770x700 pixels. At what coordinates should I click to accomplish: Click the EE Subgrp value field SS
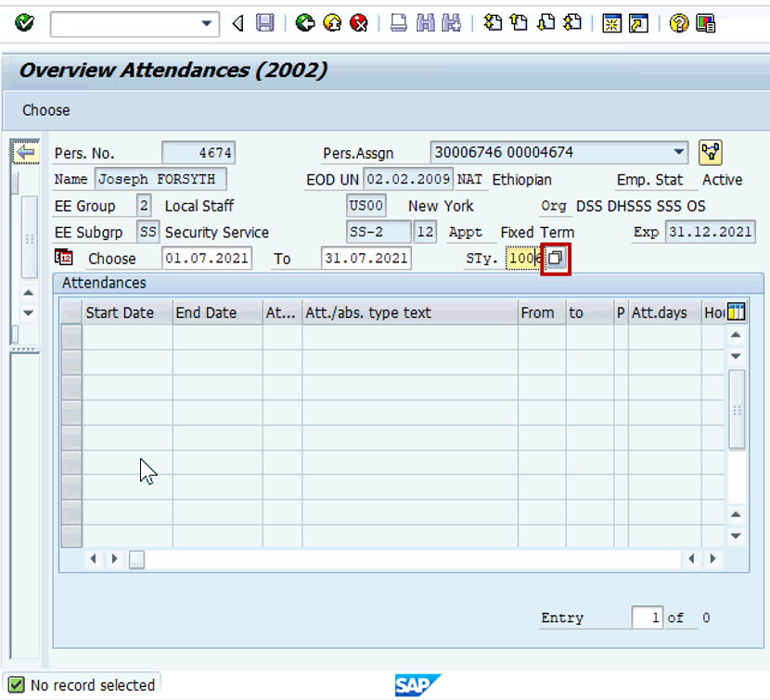(x=148, y=232)
